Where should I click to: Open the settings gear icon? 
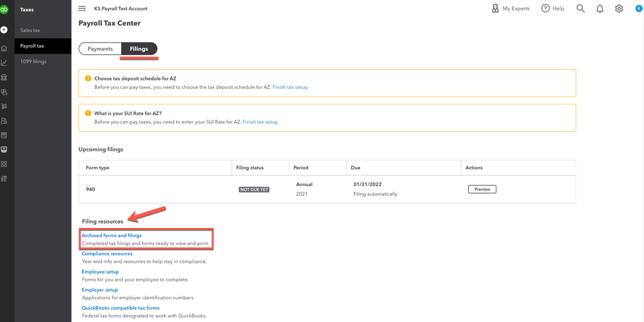pyautogui.click(x=619, y=8)
